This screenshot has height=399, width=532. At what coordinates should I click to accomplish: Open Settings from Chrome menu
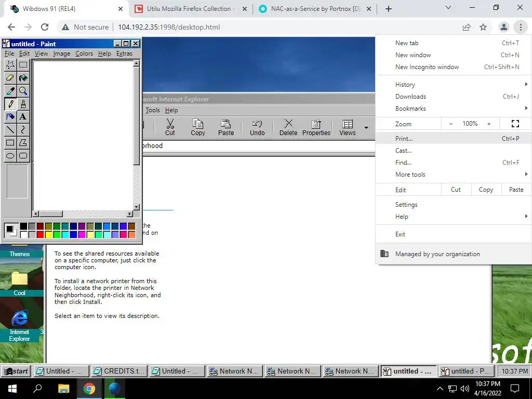[x=453, y=205]
